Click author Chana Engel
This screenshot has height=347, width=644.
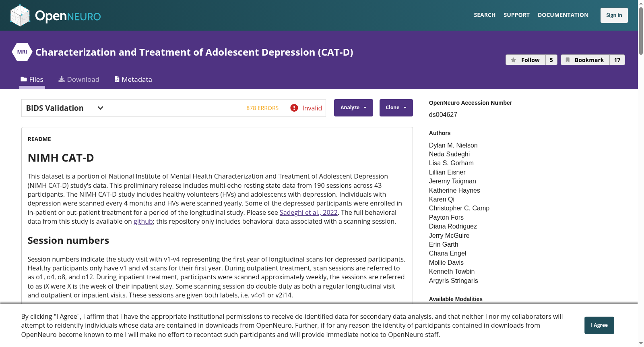click(448, 253)
